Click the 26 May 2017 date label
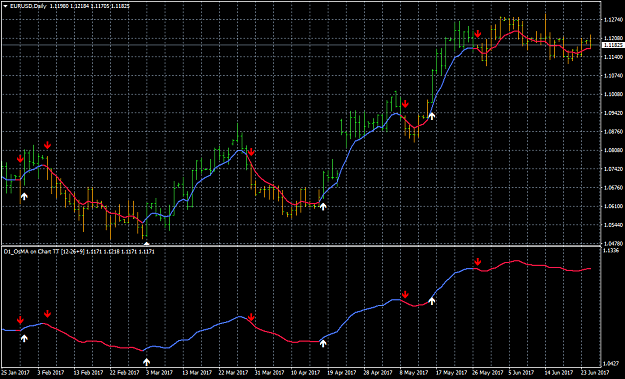The height and width of the screenshot is (379, 625). pyautogui.click(x=487, y=373)
